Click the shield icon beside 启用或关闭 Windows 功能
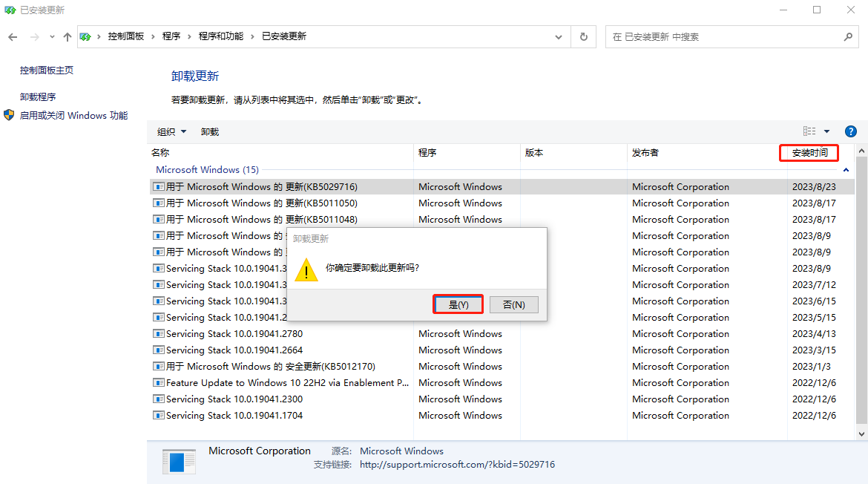Screen dimensions: 868x484 [x=9, y=115]
